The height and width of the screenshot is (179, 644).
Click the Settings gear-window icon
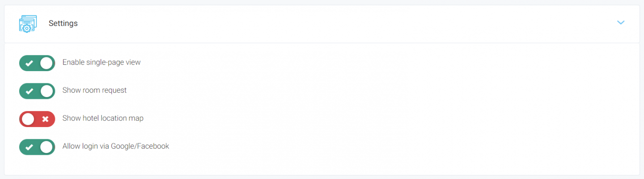click(x=28, y=23)
